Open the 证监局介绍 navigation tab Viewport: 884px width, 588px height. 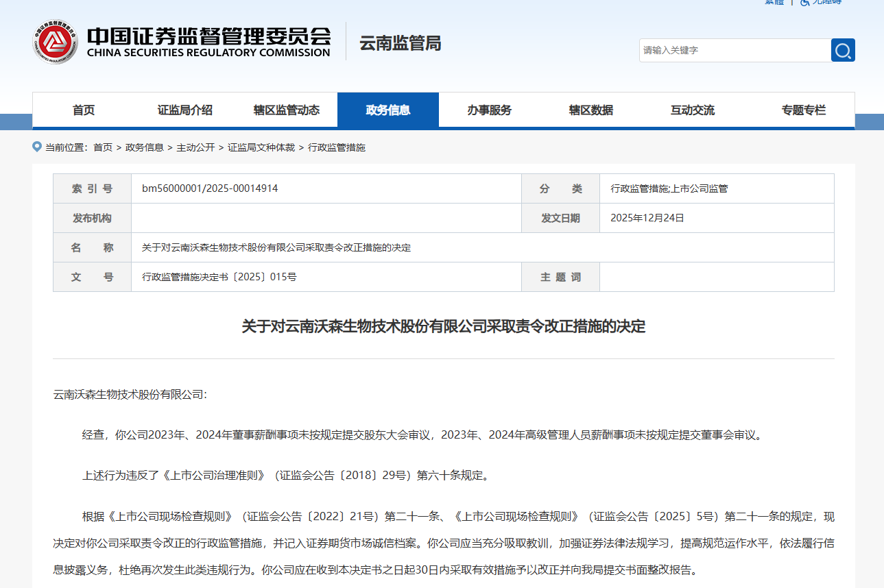coord(185,110)
